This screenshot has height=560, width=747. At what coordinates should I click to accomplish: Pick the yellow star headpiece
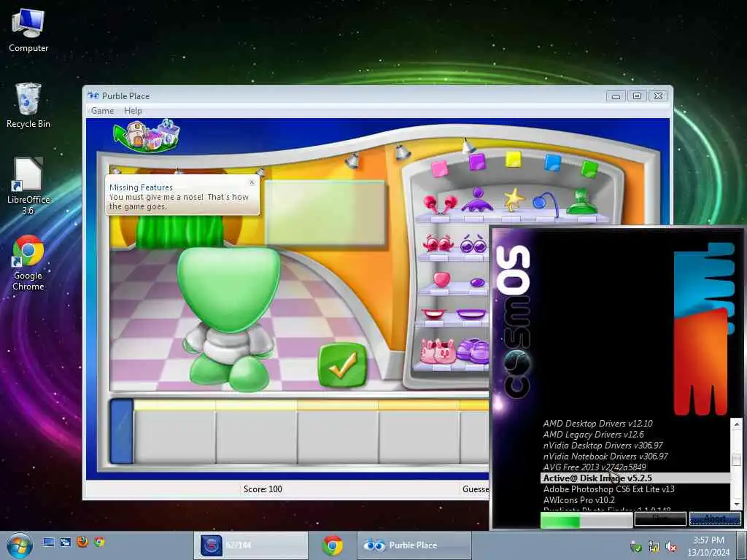pos(514,200)
